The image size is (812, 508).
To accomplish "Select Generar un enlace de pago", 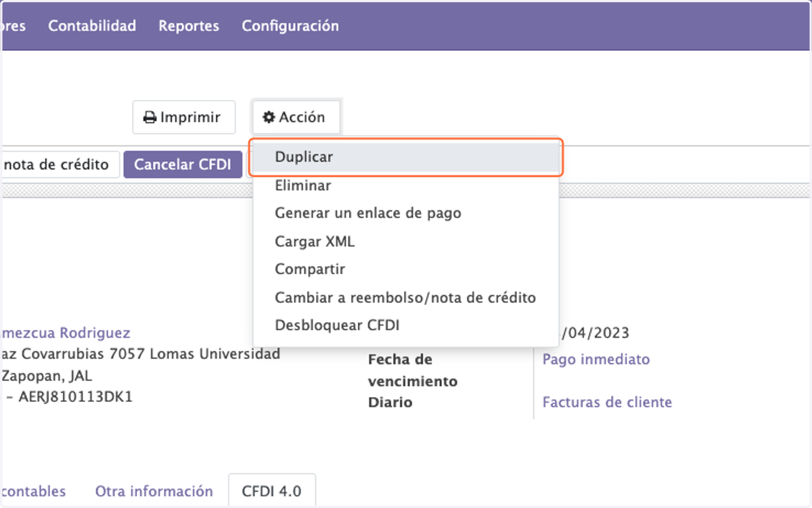I will coord(405,213).
